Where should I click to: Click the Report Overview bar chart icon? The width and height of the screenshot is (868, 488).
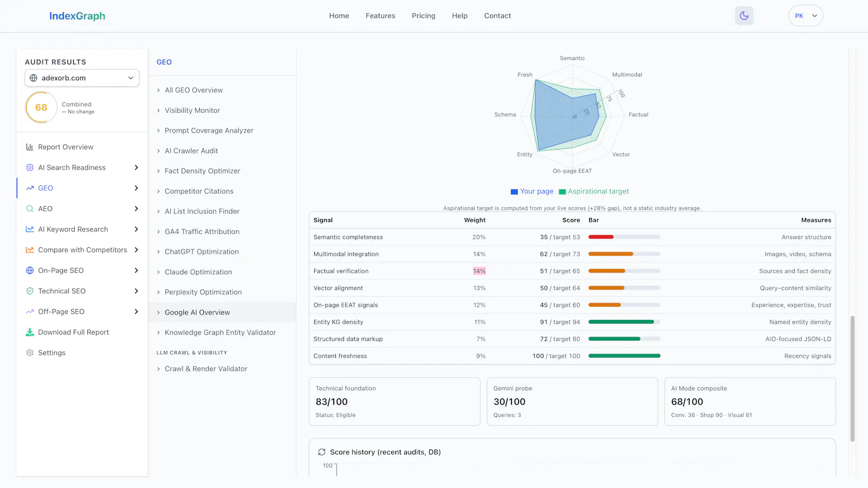(30, 147)
